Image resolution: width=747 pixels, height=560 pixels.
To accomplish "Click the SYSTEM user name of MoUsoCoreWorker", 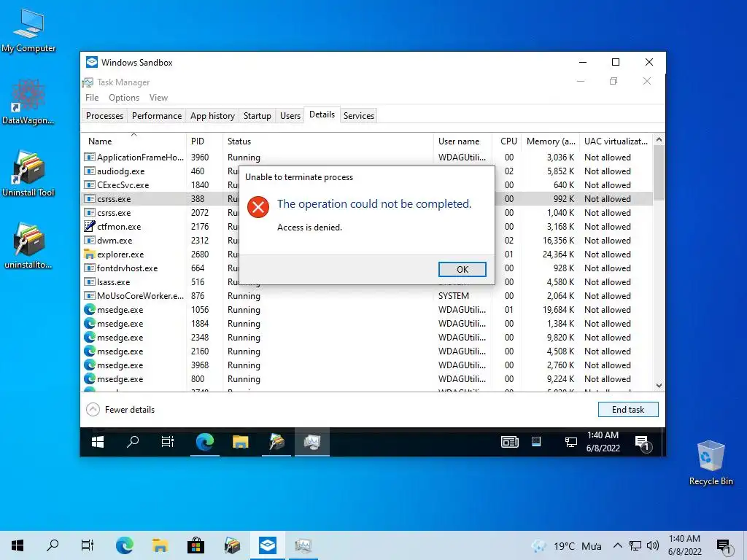I will click(x=454, y=296).
